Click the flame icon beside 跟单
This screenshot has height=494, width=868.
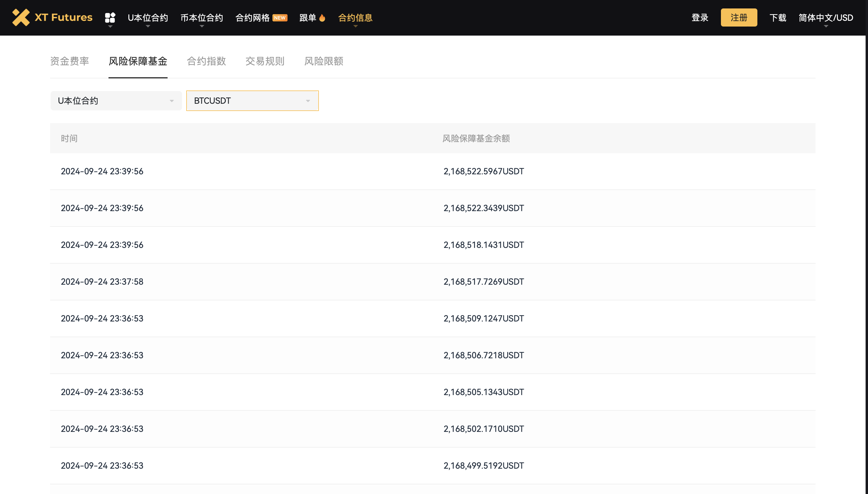click(322, 17)
